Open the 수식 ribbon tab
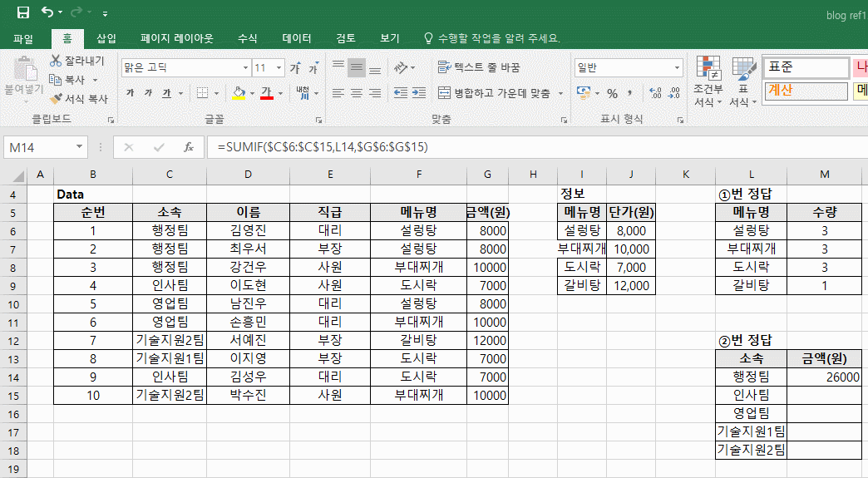This screenshot has width=868, height=478. (x=248, y=38)
